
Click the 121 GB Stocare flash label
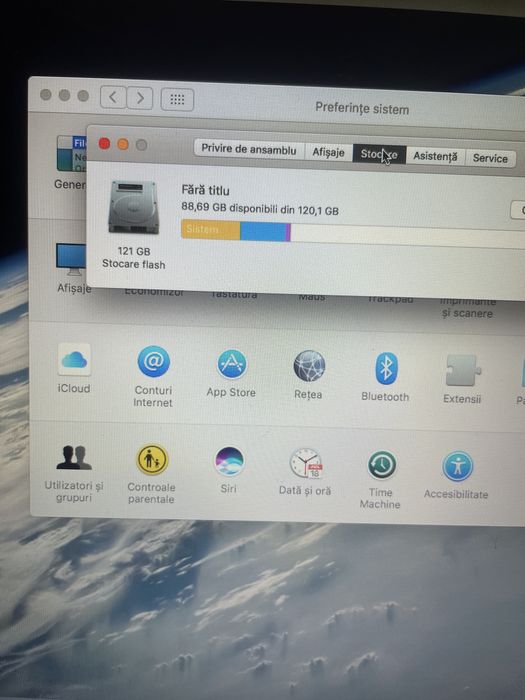coord(133,258)
